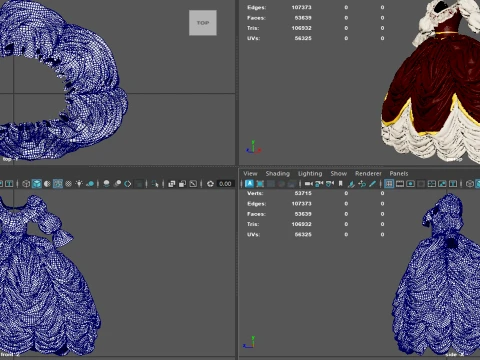Click the exposure value field showing 0.00
This screenshot has height=360, width=480.
[x=225, y=184]
